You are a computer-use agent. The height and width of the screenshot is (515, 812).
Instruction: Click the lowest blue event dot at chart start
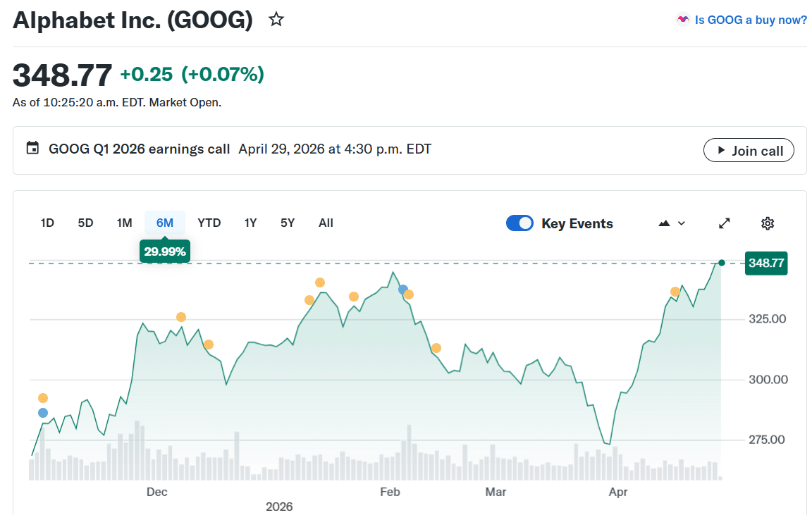click(43, 413)
